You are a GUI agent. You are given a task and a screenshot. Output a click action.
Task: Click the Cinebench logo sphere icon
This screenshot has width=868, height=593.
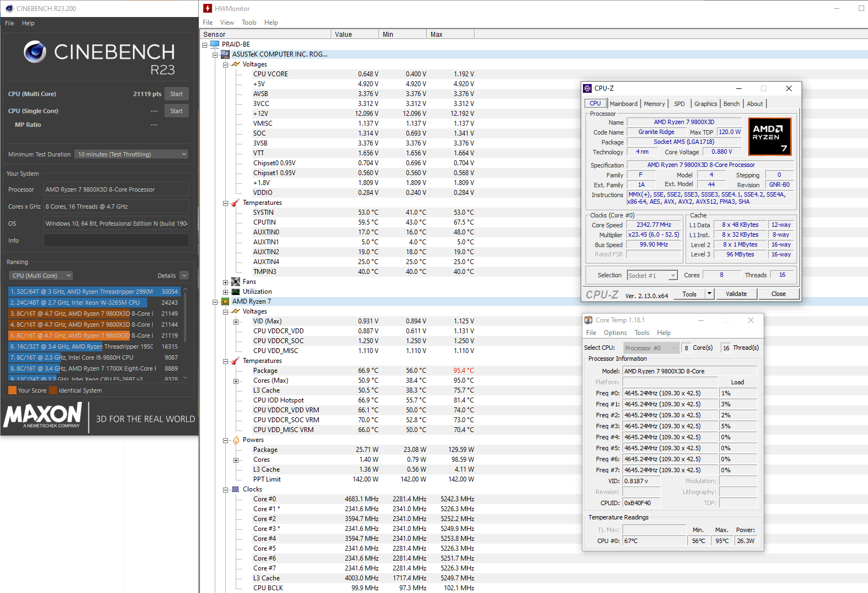pos(35,52)
